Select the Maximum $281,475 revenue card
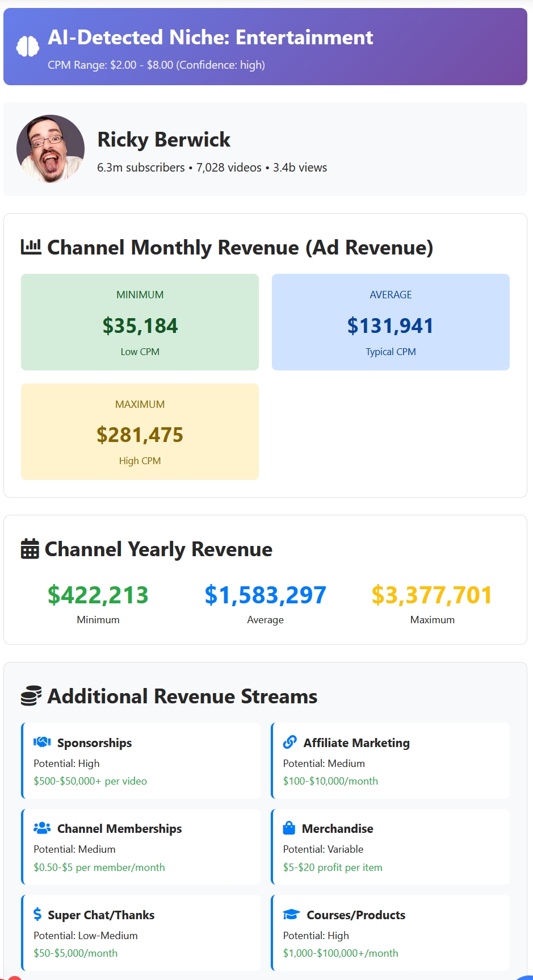The width and height of the screenshot is (533, 980). [140, 432]
